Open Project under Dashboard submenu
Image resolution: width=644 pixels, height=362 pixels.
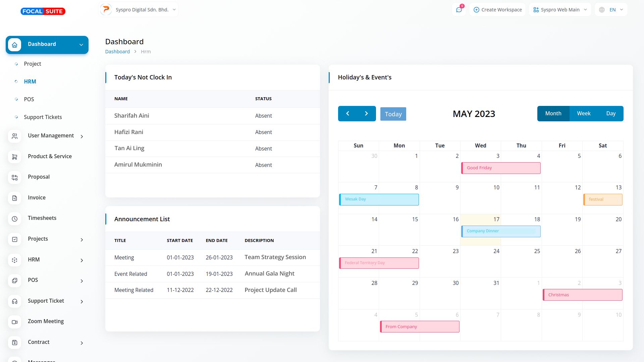(32, 64)
